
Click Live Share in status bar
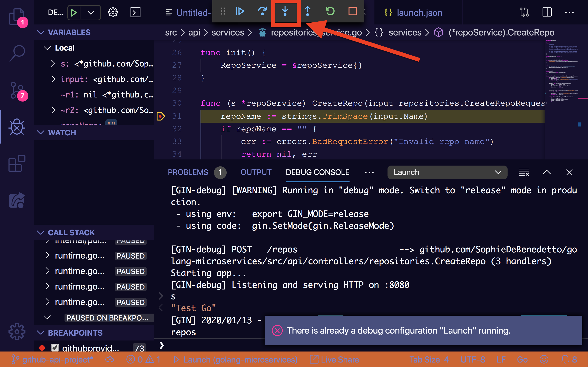click(335, 359)
